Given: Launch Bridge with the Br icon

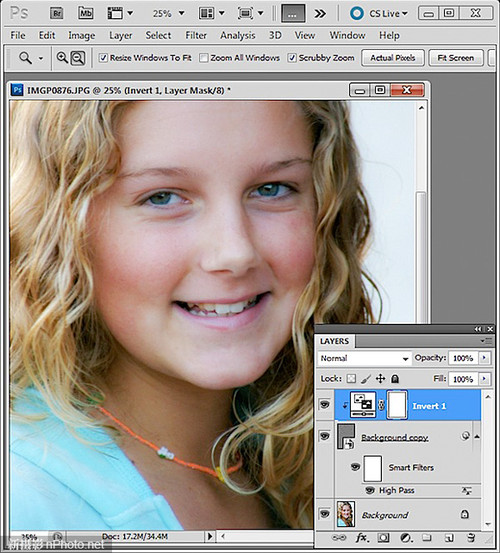Looking at the screenshot, I should 56,13.
